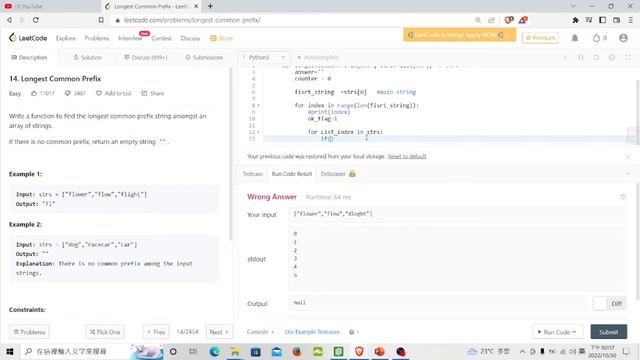Switch to the Description tab

(x=29, y=58)
